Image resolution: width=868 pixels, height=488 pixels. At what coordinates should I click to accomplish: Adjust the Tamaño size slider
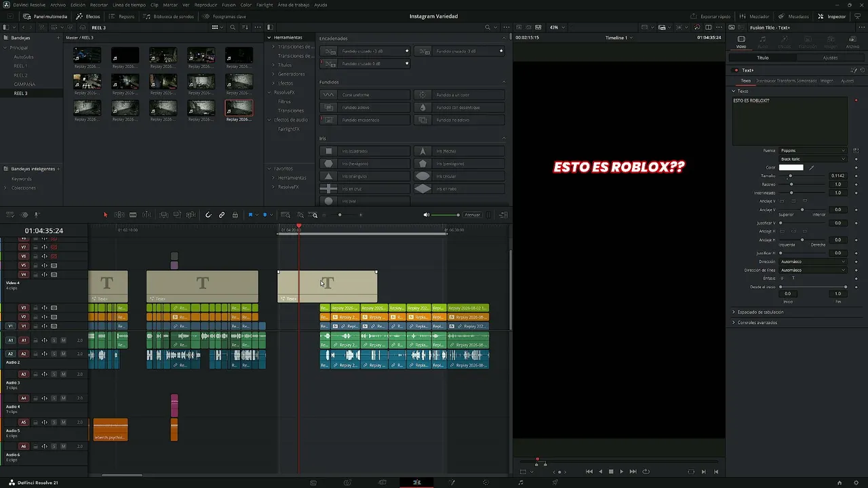pos(803,176)
